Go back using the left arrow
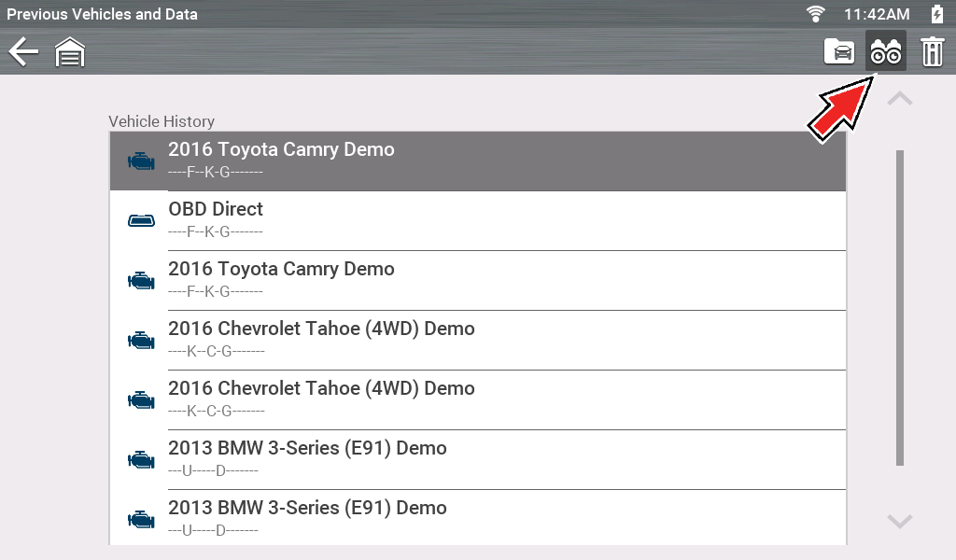 pos(23,51)
